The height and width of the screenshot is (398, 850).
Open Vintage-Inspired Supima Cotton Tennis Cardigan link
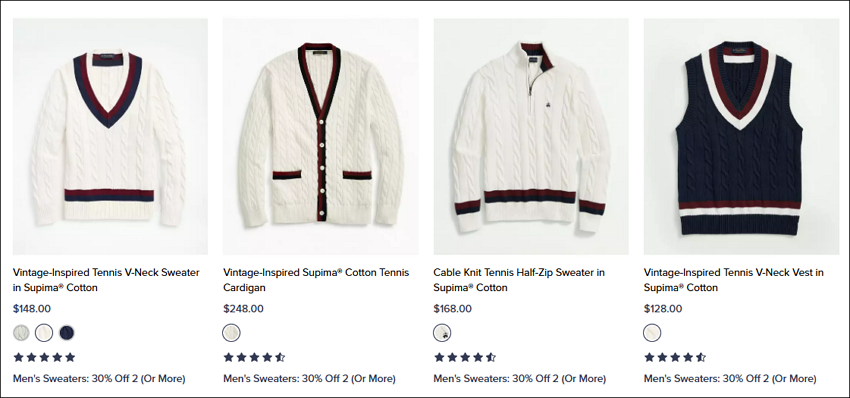pos(316,280)
